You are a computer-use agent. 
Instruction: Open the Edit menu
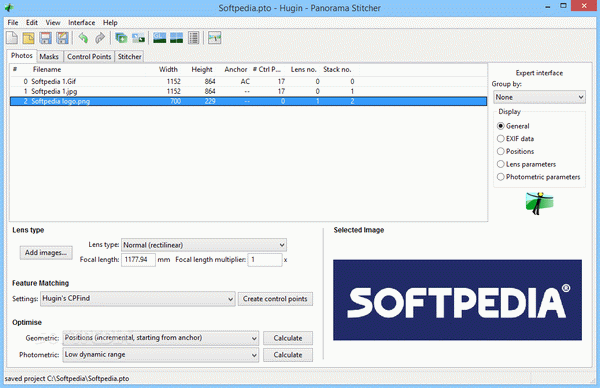[x=32, y=23]
